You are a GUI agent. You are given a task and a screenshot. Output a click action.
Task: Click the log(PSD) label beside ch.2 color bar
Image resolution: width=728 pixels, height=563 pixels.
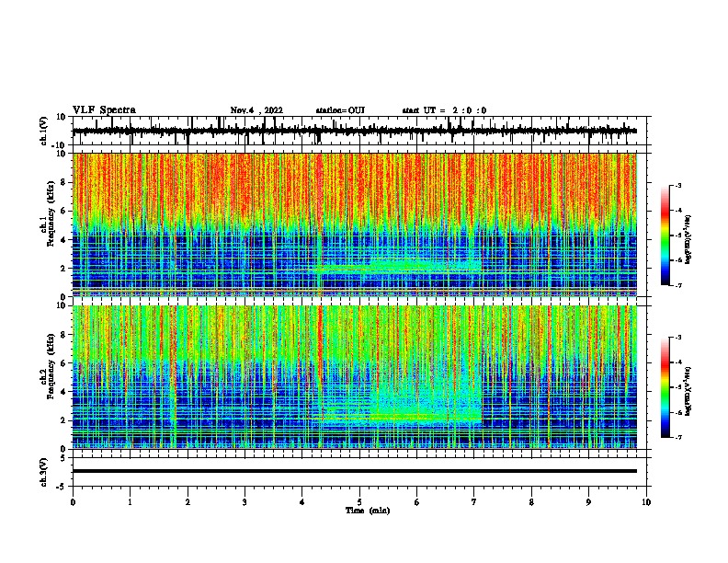(x=688, y=391)
